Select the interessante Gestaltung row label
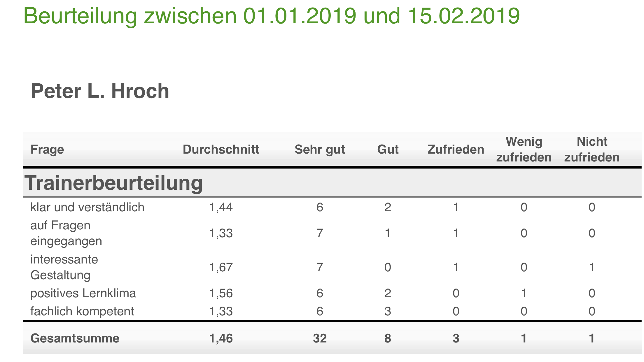Viewport: 644px width, 362px height. point(64,267)
